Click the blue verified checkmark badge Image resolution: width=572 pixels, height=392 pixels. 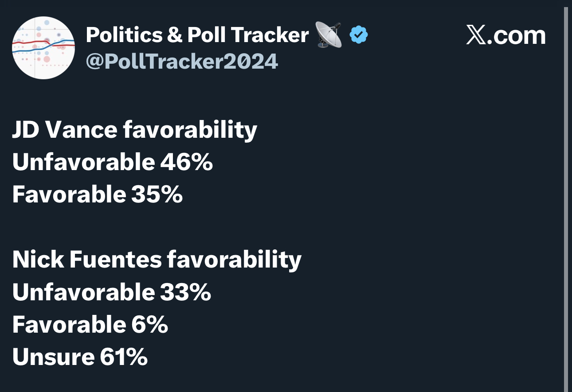pos(359,35)
